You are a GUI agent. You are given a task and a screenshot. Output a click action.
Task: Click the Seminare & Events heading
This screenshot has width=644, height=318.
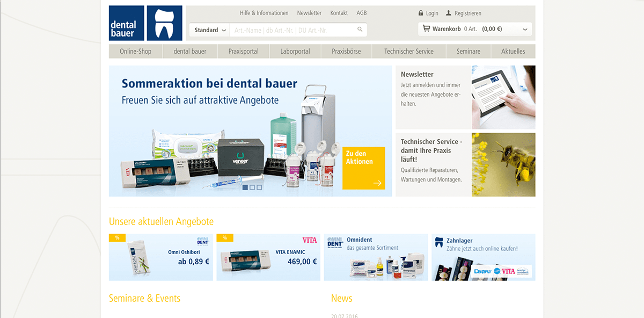pos(144,298)
